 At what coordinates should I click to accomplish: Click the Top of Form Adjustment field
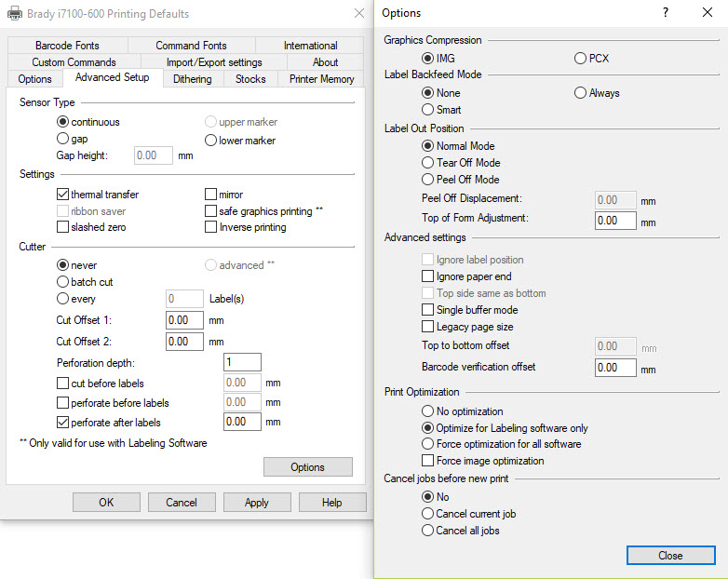pyautogui.click(x=615, y=221)
